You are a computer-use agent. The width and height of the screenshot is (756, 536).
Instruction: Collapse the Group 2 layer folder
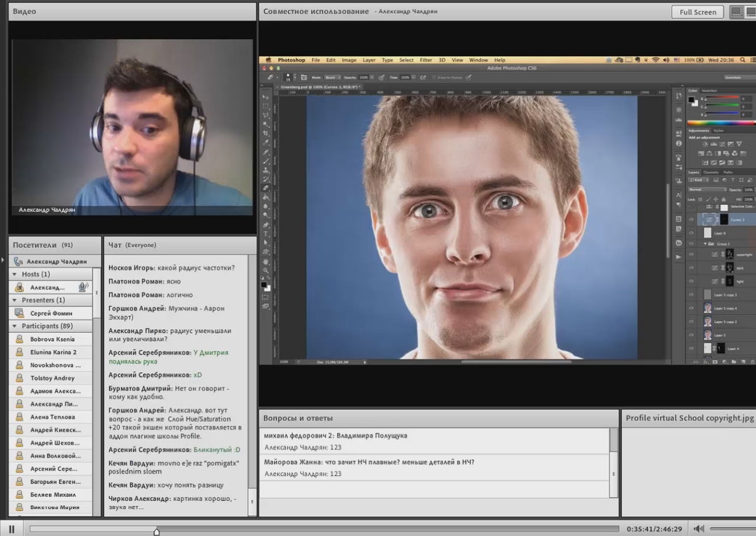705,244
